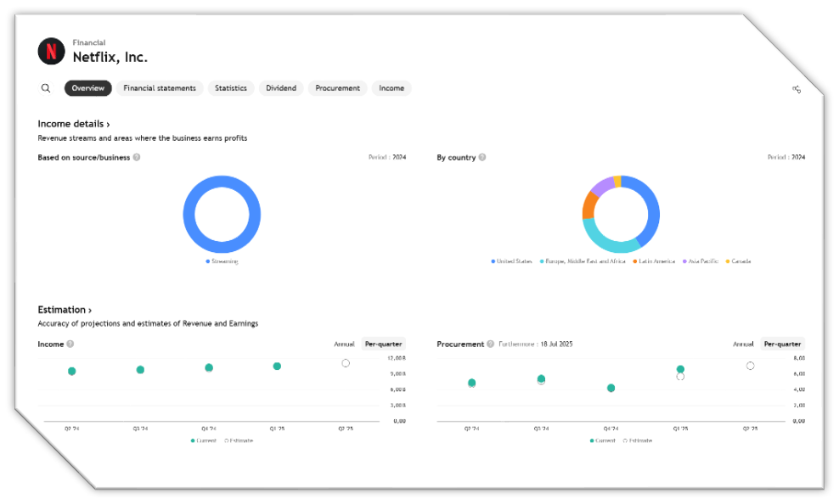Click Procurement chart Q2 '25 estimate point
This screenshot has width=839, height=504.
[750, 366]
